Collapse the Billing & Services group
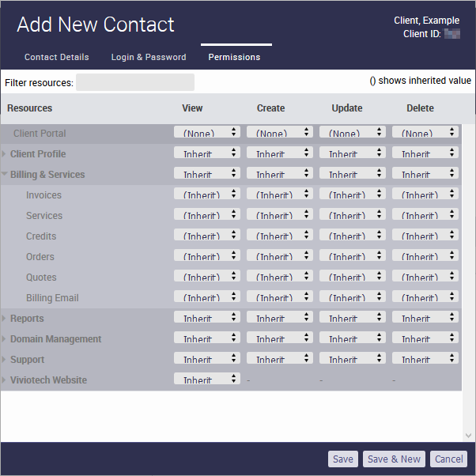Viewport: 476px width, 476px height. (4, 174)
